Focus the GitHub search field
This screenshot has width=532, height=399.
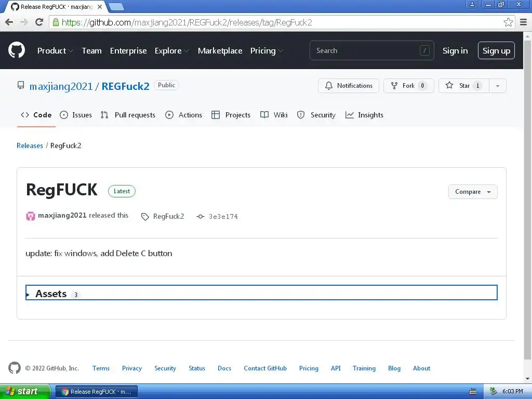pyautogui.click(x=371, y=50)
